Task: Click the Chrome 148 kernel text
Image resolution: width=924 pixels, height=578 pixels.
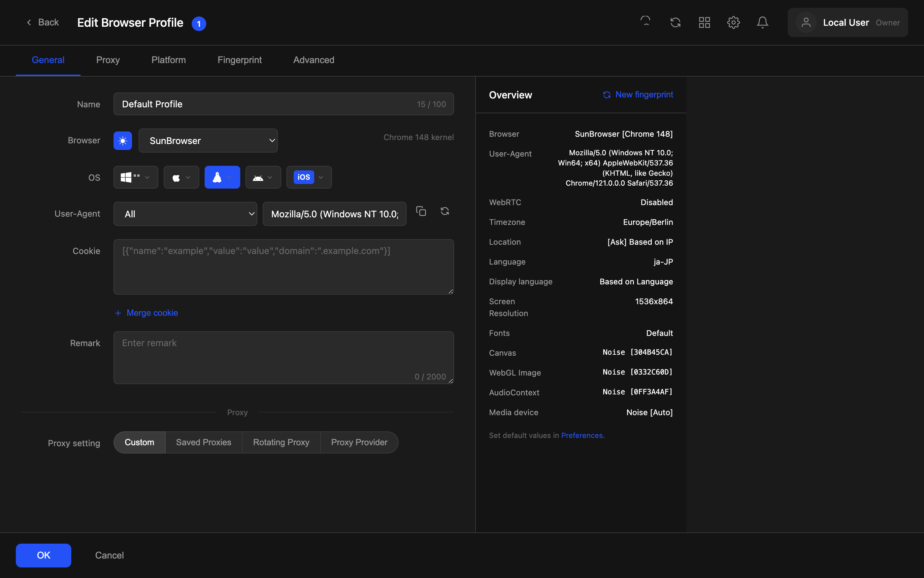Action: tap(418, 137)
